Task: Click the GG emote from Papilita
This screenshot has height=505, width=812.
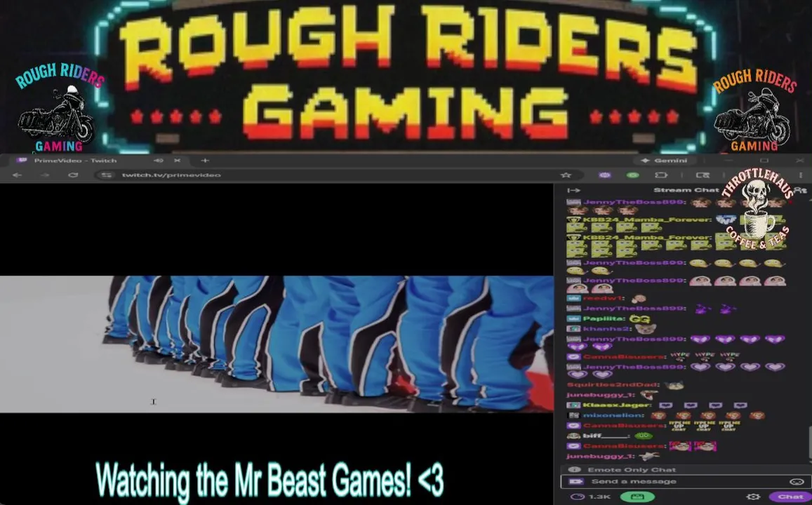Action: 639,319
